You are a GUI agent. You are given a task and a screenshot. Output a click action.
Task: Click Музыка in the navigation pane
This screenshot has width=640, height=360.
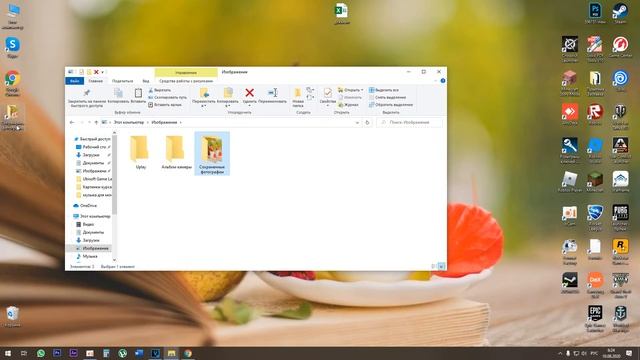(x=87, y=256)
